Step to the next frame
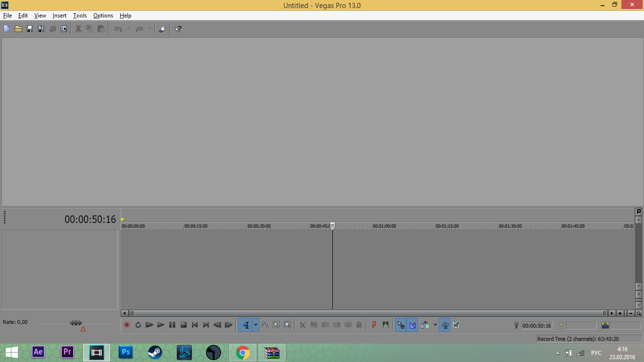Viewport: 644px width, 362px height. [x=229, y=325]
